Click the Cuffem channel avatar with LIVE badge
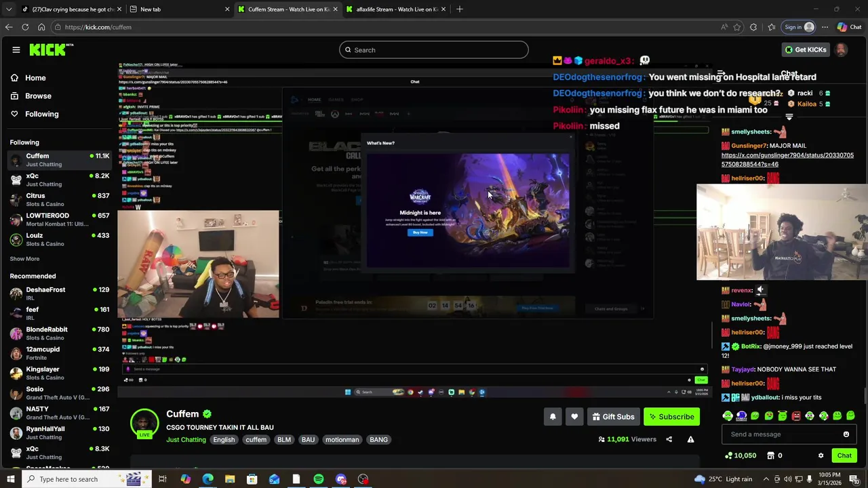Viewport: 868px width, 488px height. coord(144,424)
